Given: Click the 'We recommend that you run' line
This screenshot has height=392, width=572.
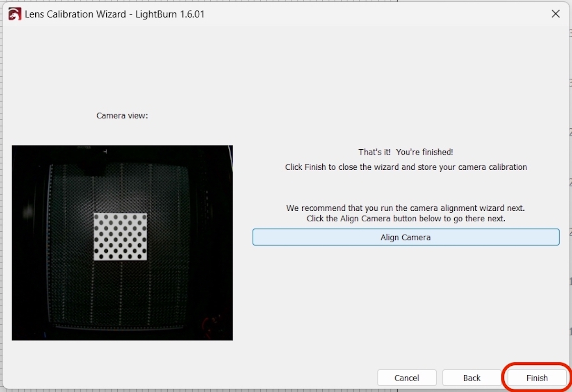Looking at the screenshot, I should click(406, 208).
